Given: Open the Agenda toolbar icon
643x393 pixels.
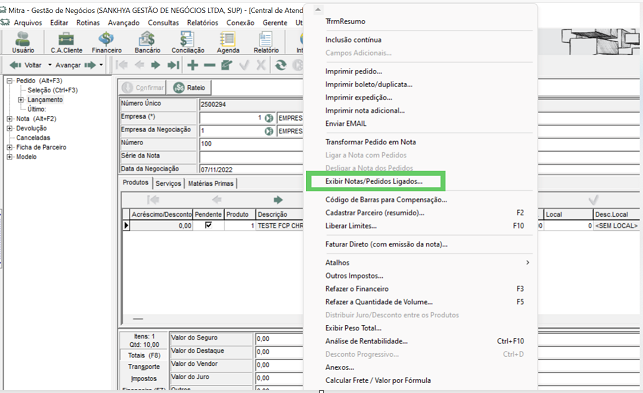Looking at the screenshot, I should coord(228,42).
